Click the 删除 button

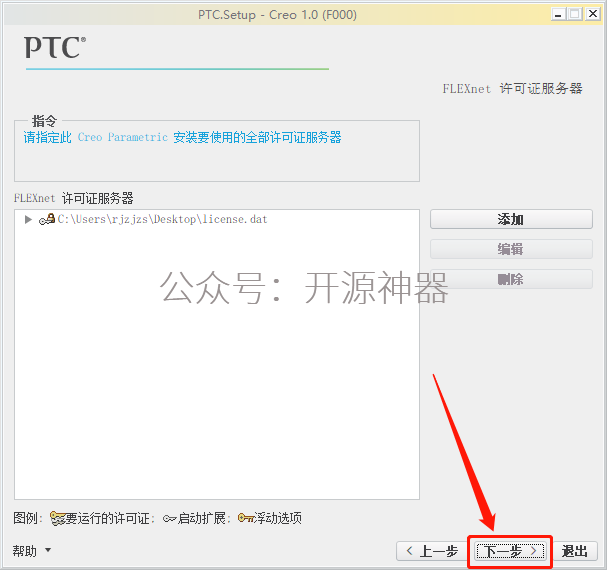tap(511, 279)
